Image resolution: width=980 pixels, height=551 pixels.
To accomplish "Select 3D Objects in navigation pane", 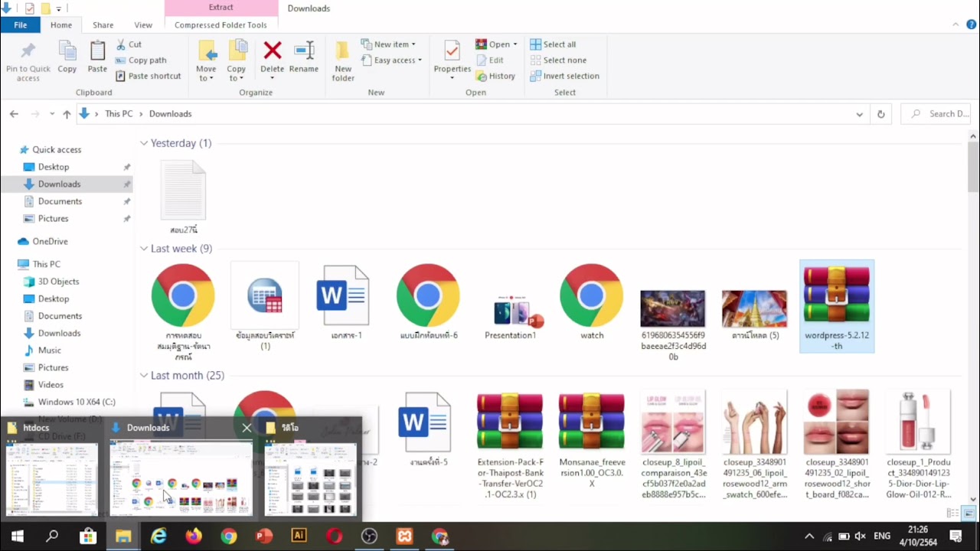I will click(58, 282).
